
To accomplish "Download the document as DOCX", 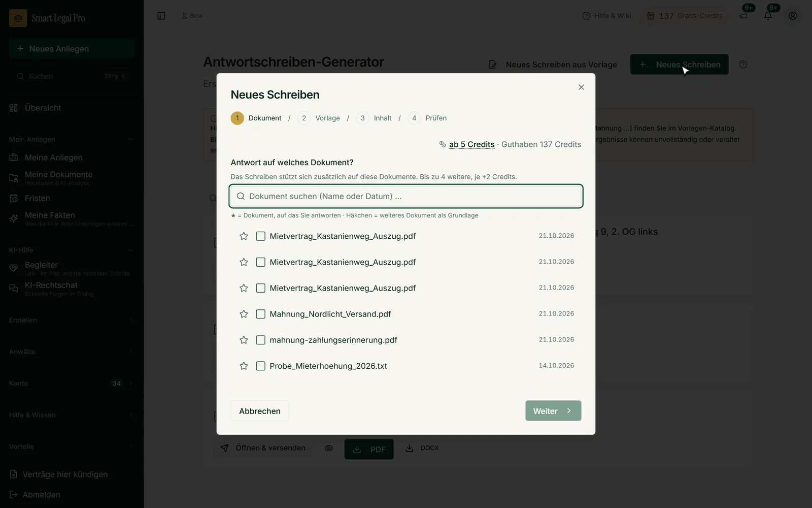I will coord(422,448).
